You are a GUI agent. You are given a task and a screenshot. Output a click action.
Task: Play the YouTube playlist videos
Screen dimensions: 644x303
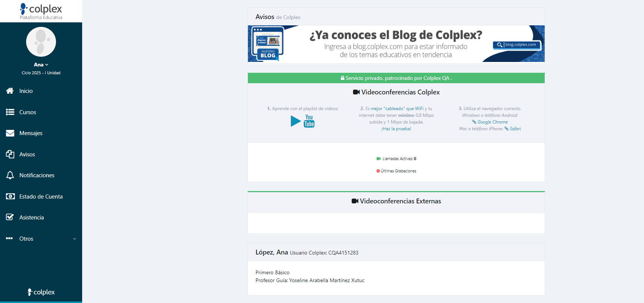296,121
